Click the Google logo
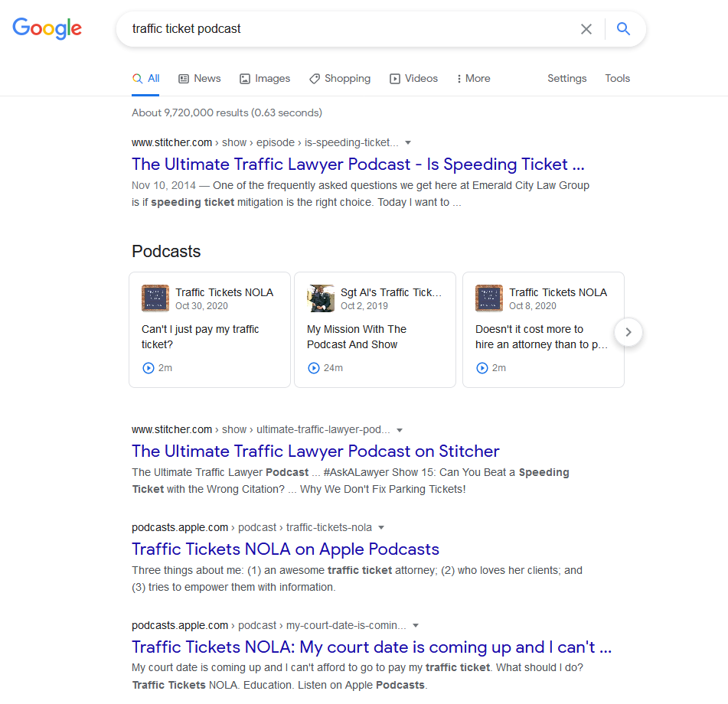Screen dimensions: 728x704 pyautogui.click(x=47, y=29)
